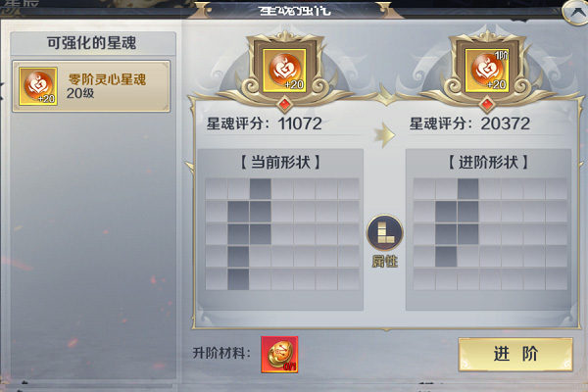Screen dimensions: 588x392
Task: Click the 当前形状 heading label
Action: pyautogui.click(x=280, y=163)
